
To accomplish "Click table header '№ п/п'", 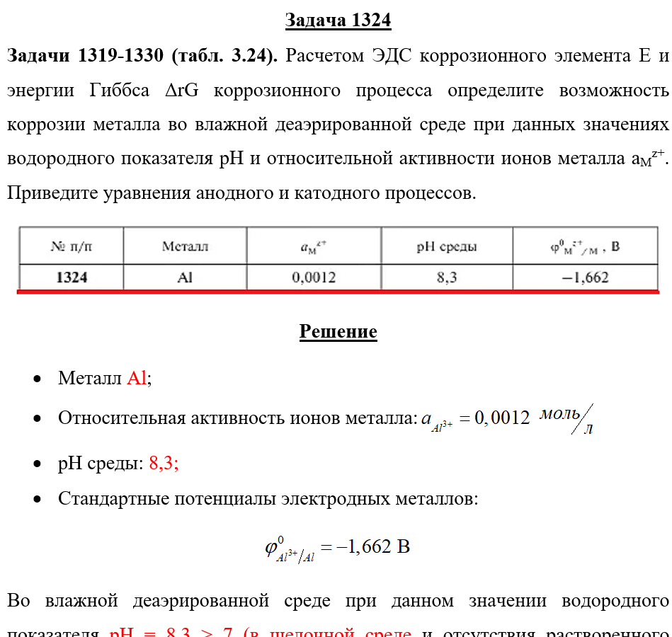I will click(72, 246).
